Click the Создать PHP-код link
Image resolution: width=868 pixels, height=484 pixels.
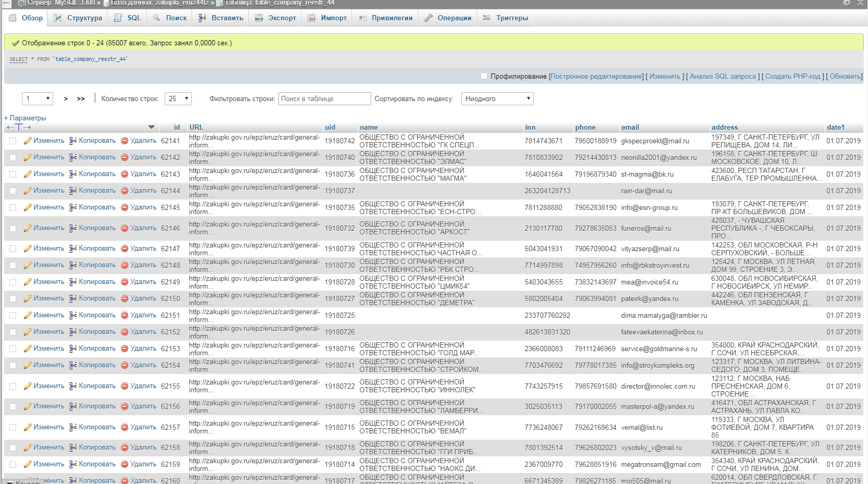[x=792, y=76]
